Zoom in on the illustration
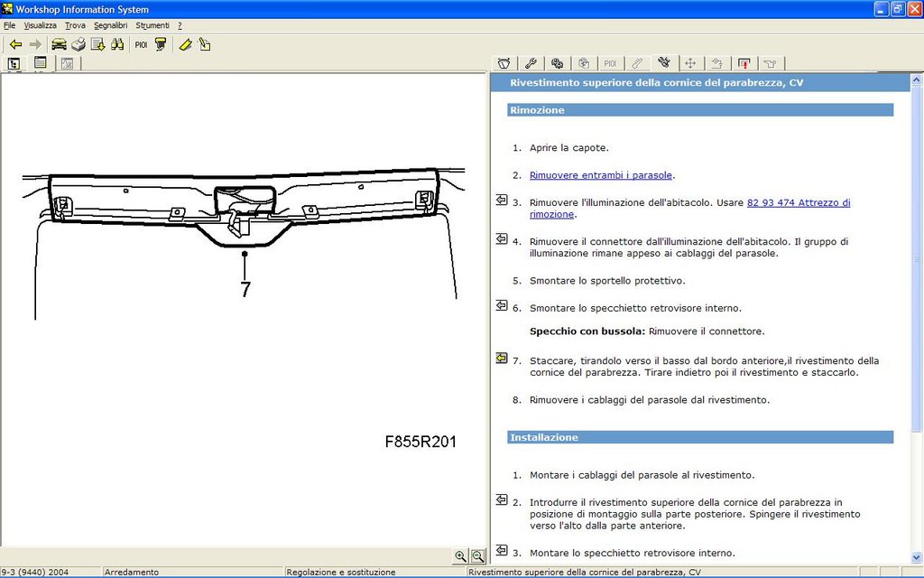 pos(461,556)
